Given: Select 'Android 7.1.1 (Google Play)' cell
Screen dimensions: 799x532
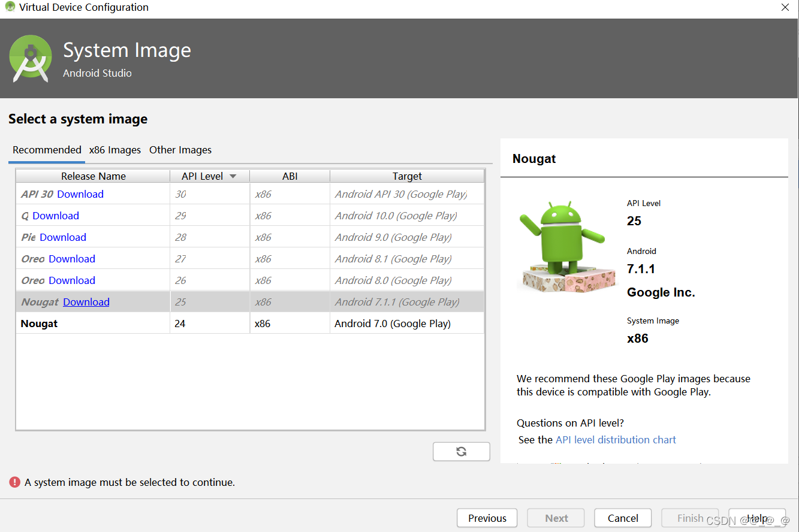Looking at the screenshot, I should pos(407,302).
